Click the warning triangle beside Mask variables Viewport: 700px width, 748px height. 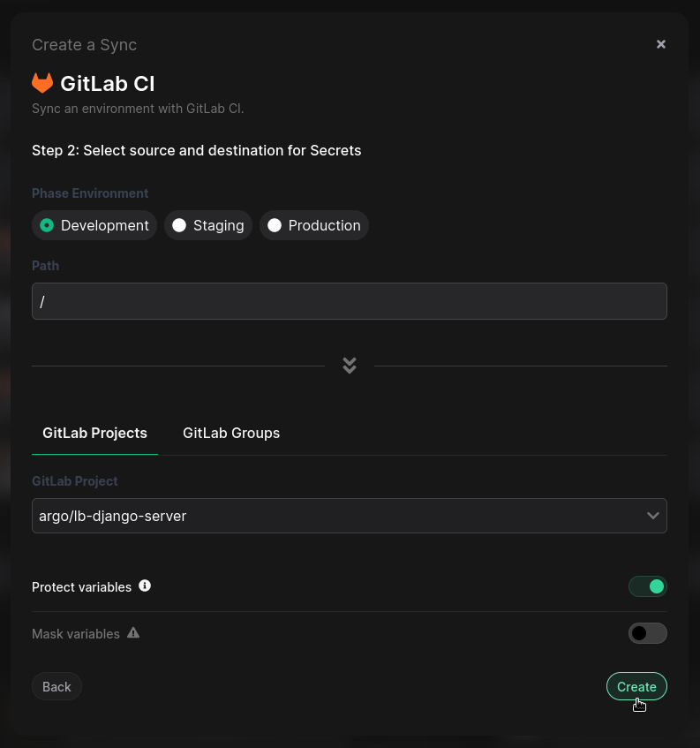click(133, 633)
